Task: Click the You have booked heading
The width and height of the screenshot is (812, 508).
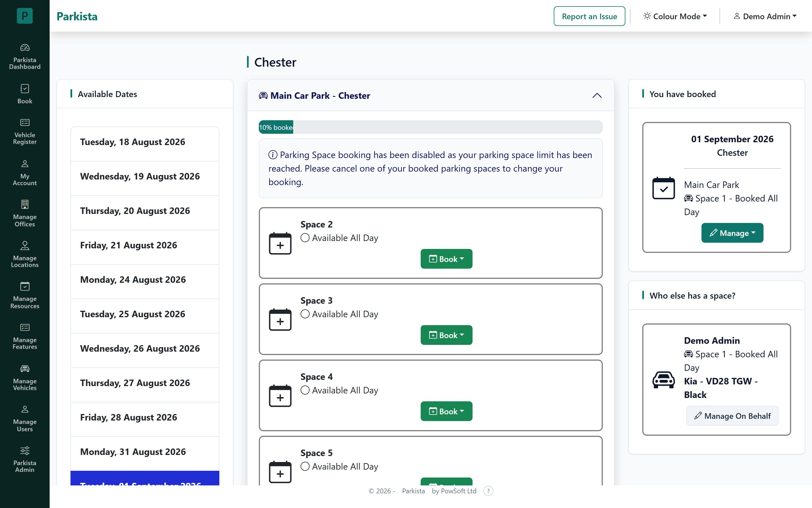Action: coord(683,94)
